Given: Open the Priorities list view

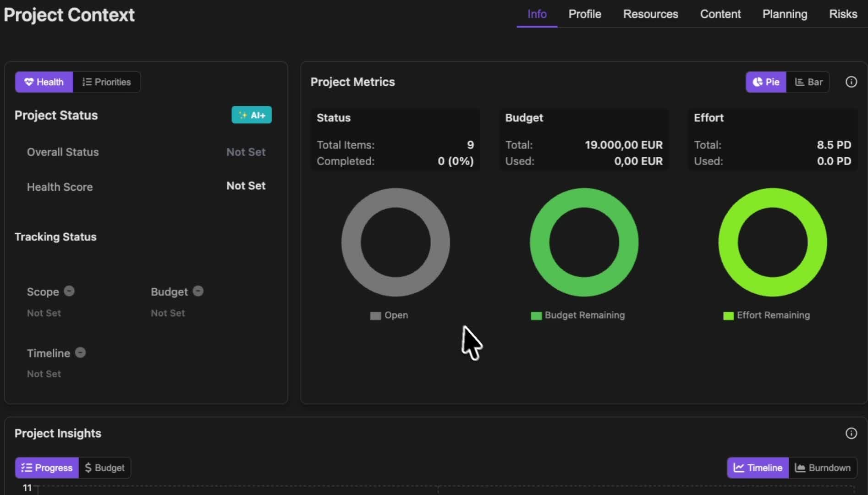Looking at the screenshot, I should point(106,82).
